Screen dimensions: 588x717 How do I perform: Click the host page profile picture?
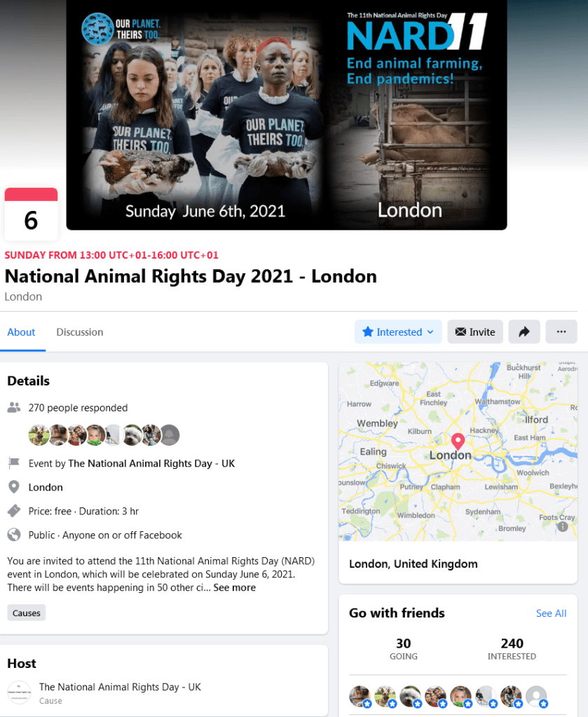pos(19,692)
